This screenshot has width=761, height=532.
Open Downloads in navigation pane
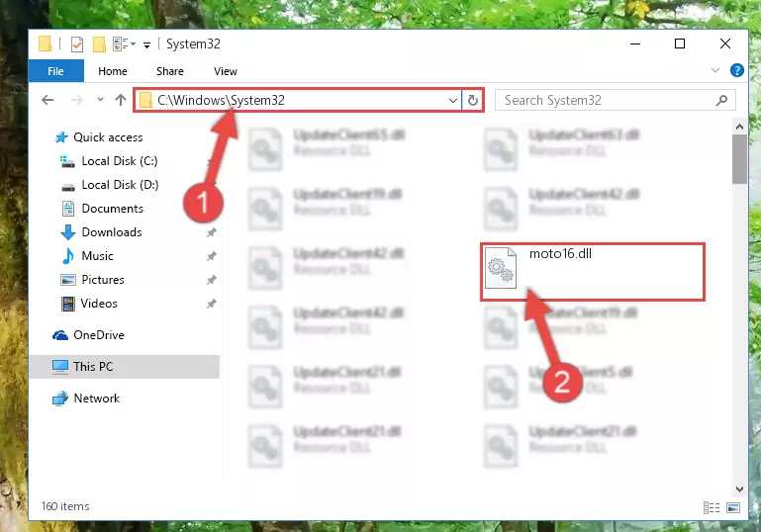[112, 232]
